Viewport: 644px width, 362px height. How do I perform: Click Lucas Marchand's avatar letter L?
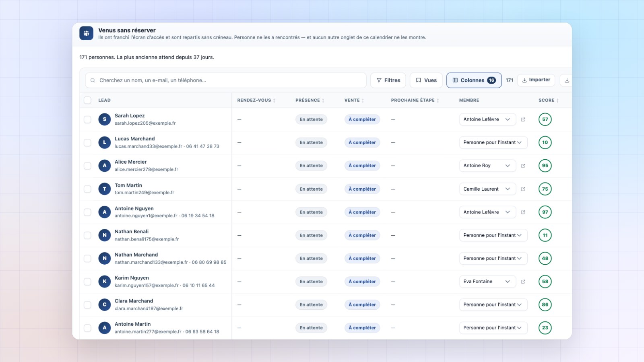[105, 142]
